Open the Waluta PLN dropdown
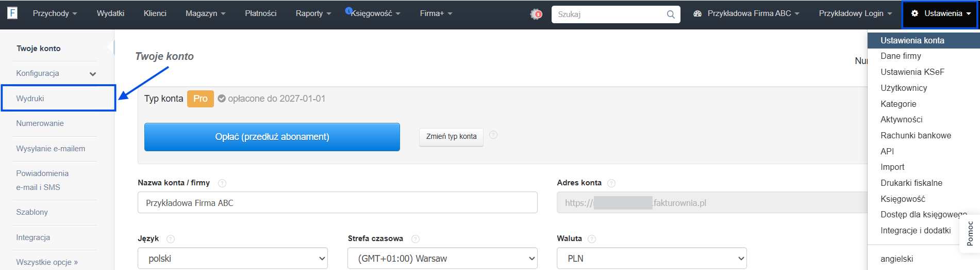Image resolution: width=980 pixels, height=270 pixels. click(x=652, y=258)
